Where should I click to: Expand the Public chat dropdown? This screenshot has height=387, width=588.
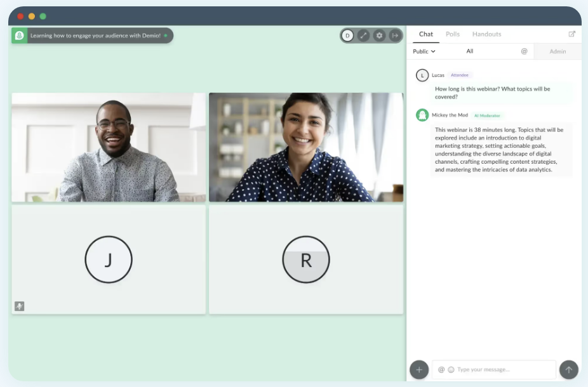[424, 51]
